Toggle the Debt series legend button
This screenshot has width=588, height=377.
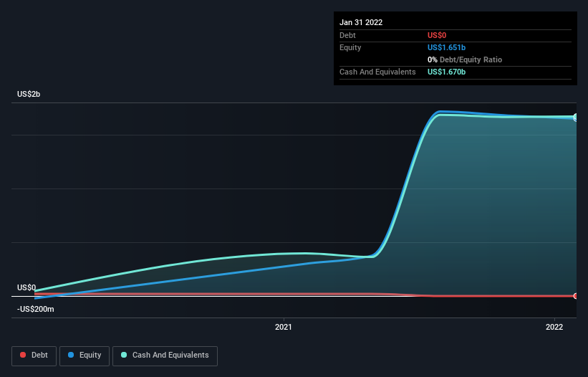34,355
